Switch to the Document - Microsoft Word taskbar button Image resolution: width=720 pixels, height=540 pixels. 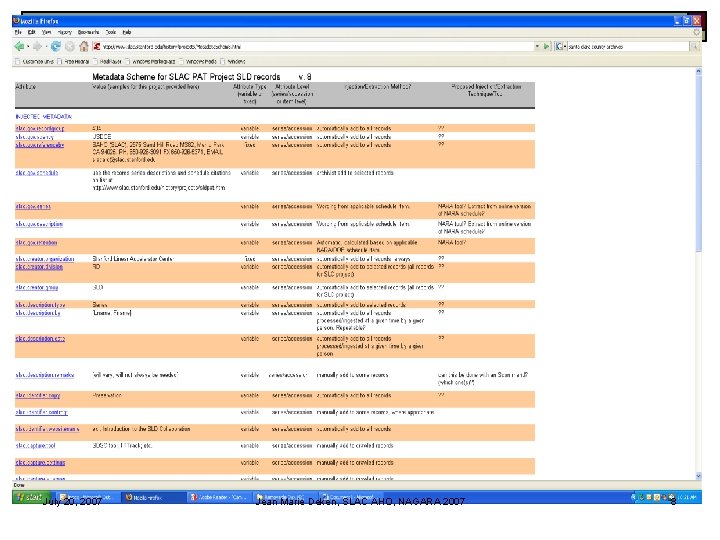[351, 497]
